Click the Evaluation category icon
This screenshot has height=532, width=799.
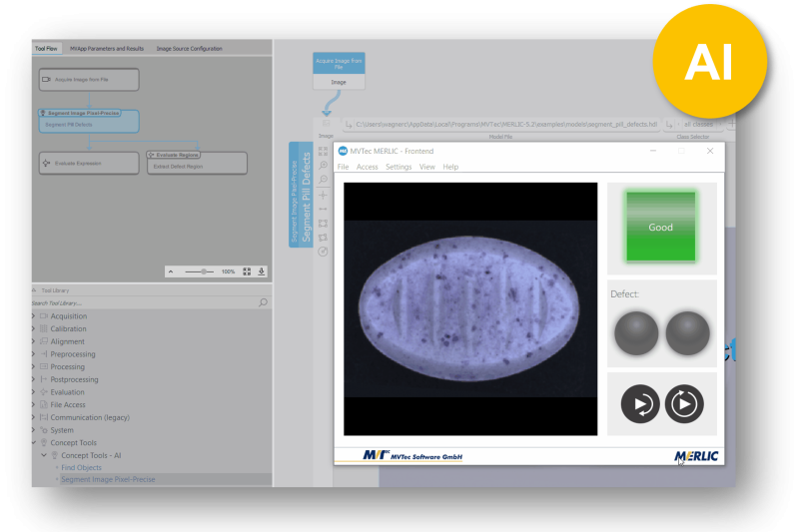point(44,392)
